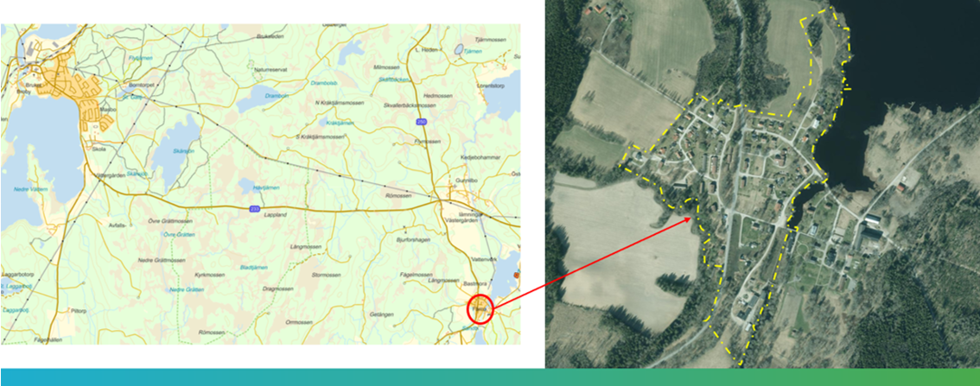Select the Lappland map label
Viewport: 980px width, 386px height.
coord(259,215)
